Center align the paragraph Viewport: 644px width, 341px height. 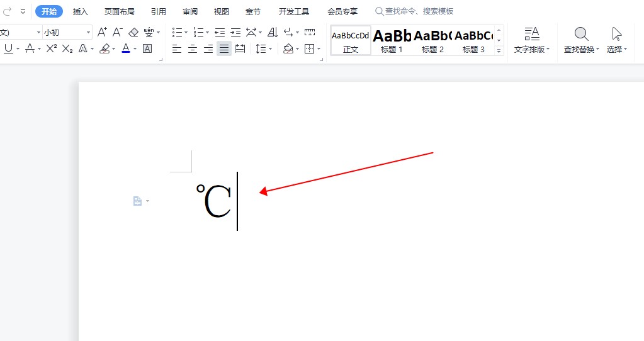(x=193, y=48)
